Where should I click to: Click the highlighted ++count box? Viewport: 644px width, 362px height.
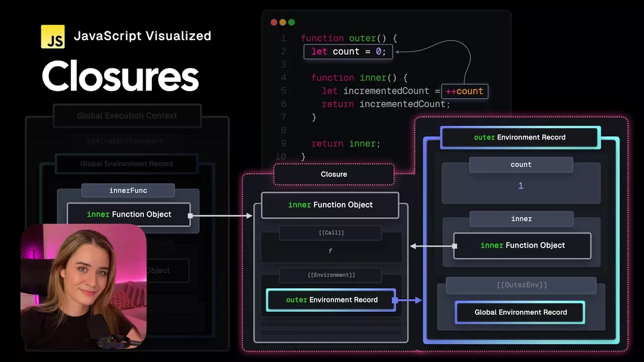pos(464,91)
